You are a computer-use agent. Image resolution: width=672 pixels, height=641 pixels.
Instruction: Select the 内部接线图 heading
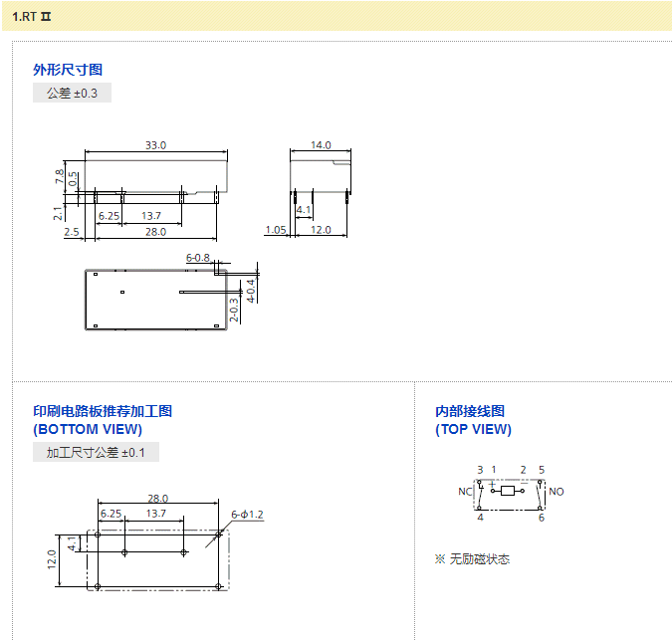point(470,411)
